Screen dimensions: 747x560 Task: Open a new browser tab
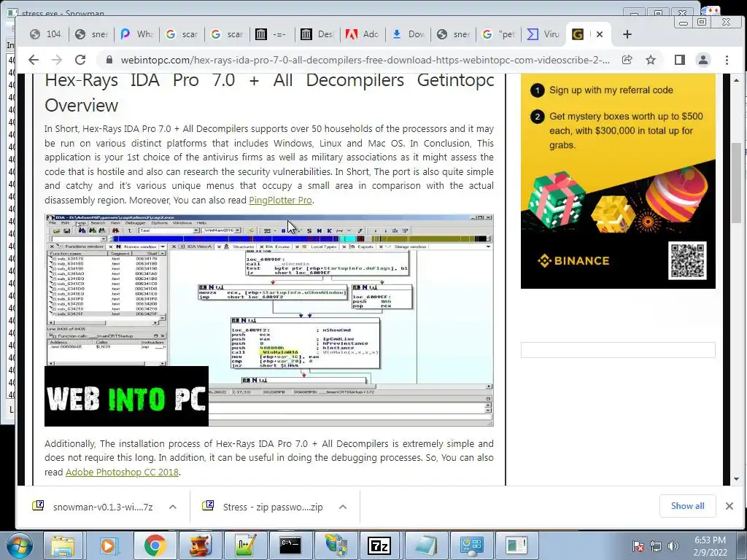627,34
